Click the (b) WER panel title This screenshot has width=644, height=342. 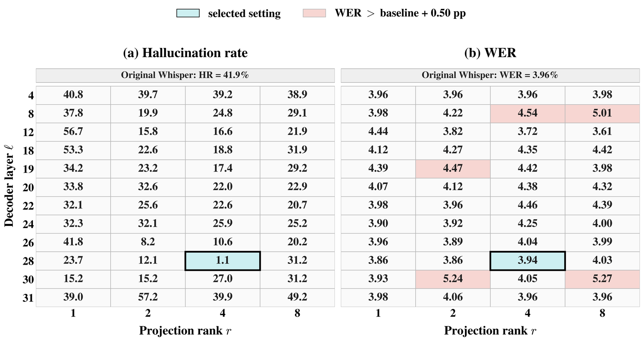490,53
